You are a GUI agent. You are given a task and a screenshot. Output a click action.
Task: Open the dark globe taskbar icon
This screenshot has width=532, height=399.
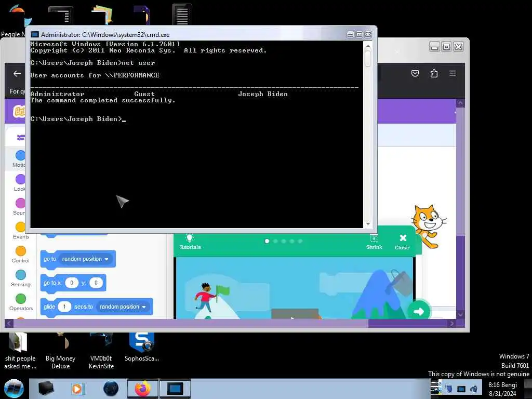click(111, 389)
